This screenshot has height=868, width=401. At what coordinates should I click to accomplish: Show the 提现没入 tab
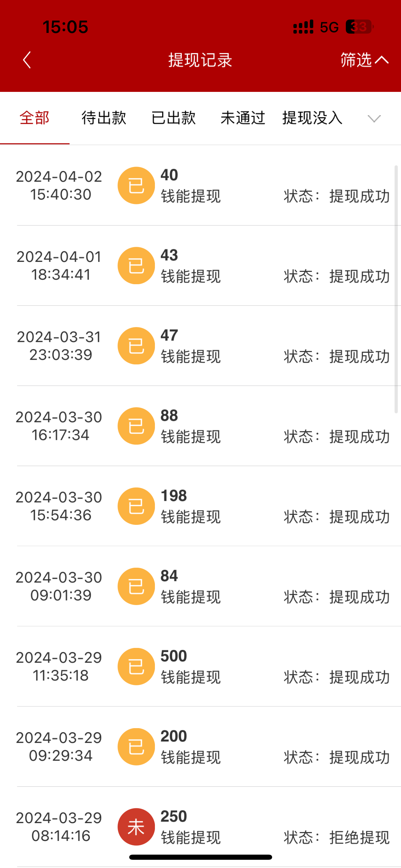pos(312,118)
